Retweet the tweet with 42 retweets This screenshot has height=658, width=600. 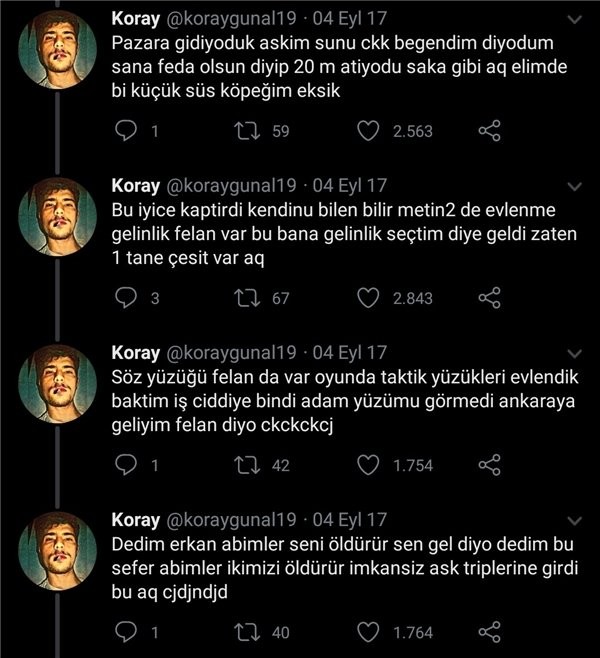pyautogui.click(x=247, y=465)
